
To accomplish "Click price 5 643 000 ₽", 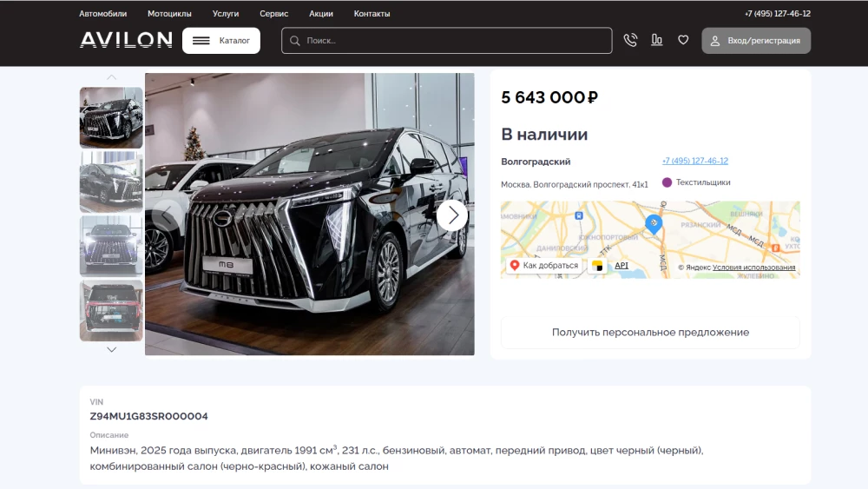I will [x=549, y=97].
